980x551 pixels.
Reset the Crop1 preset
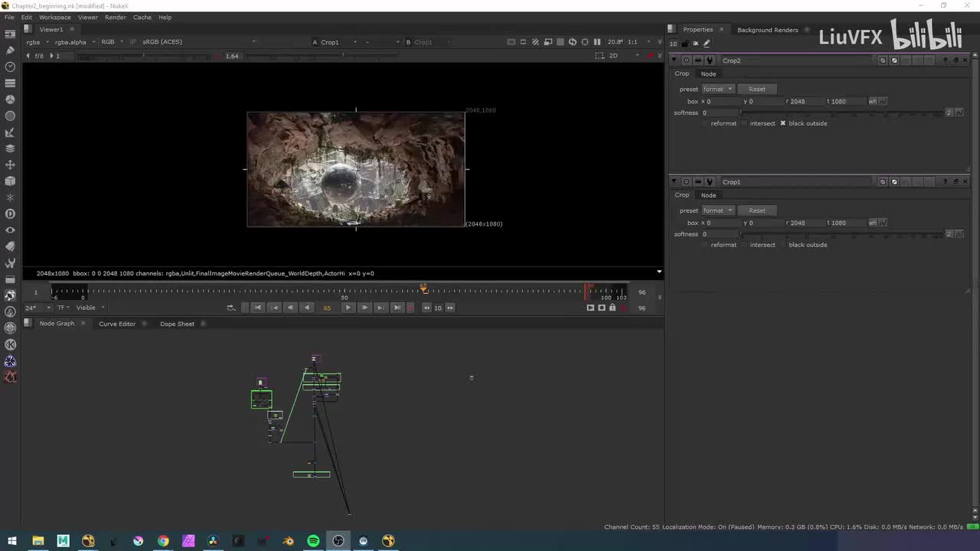[x=757, y=210]
